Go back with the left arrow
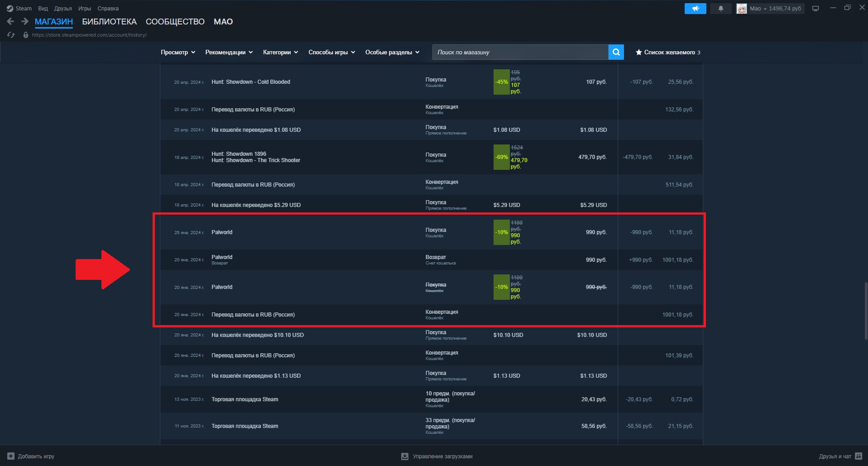This screenshot has height=466, width=868. click(x=10, y=21)
